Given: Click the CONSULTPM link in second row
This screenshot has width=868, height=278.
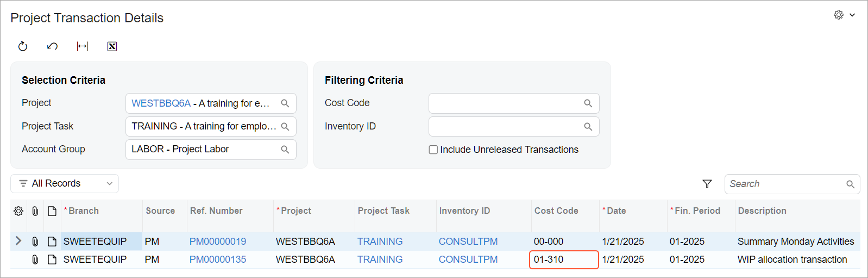Looking at the screenshot, I should pos(468,260).
